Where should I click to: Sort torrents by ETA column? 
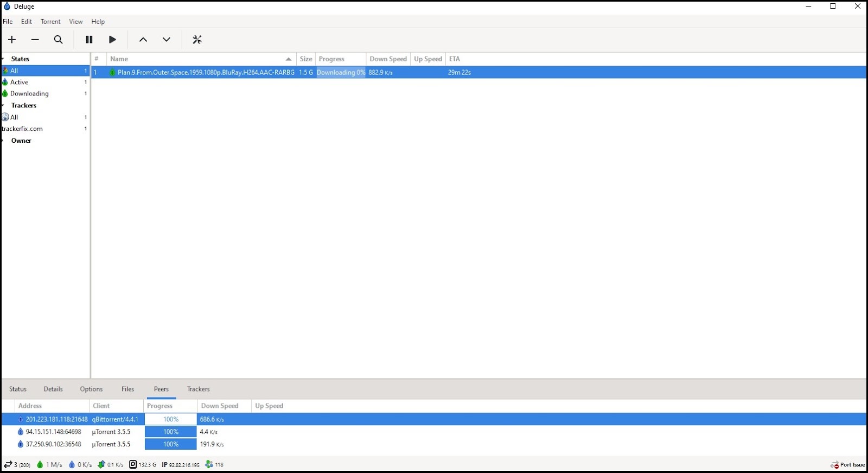pos(455,59)
